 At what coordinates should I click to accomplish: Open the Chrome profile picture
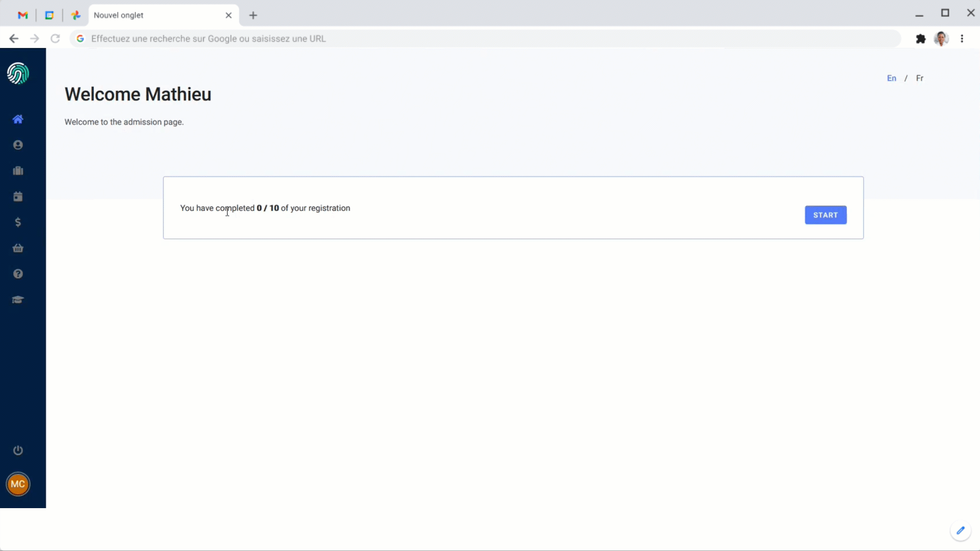941,39
